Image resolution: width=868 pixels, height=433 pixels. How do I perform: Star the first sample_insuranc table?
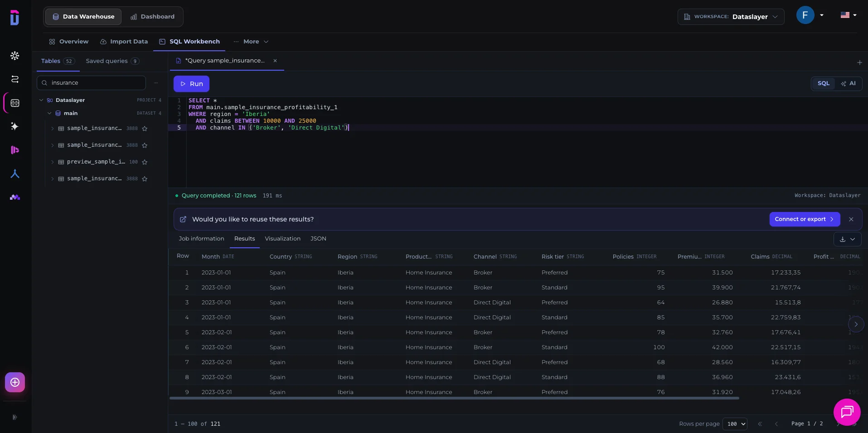[145, 129]
